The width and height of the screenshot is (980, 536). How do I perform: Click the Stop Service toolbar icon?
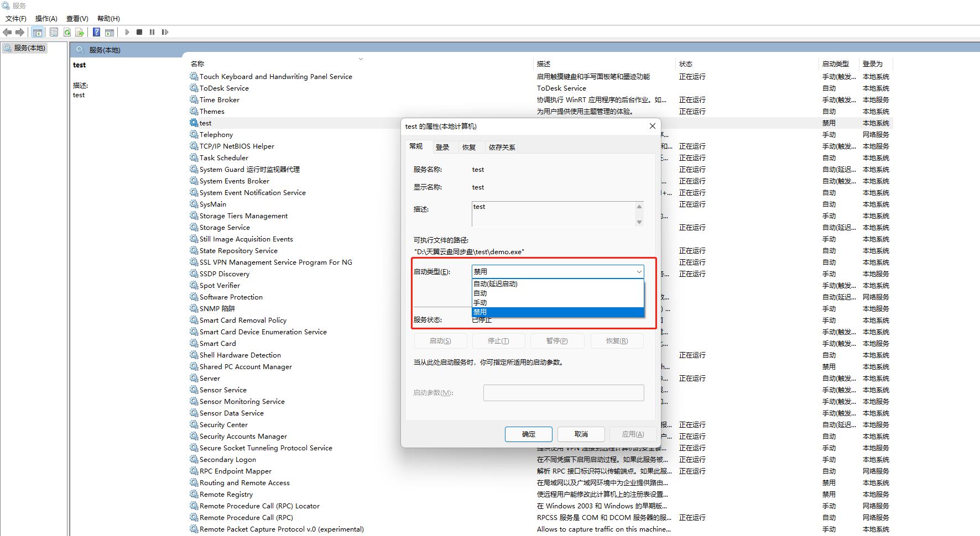point(139,32)
